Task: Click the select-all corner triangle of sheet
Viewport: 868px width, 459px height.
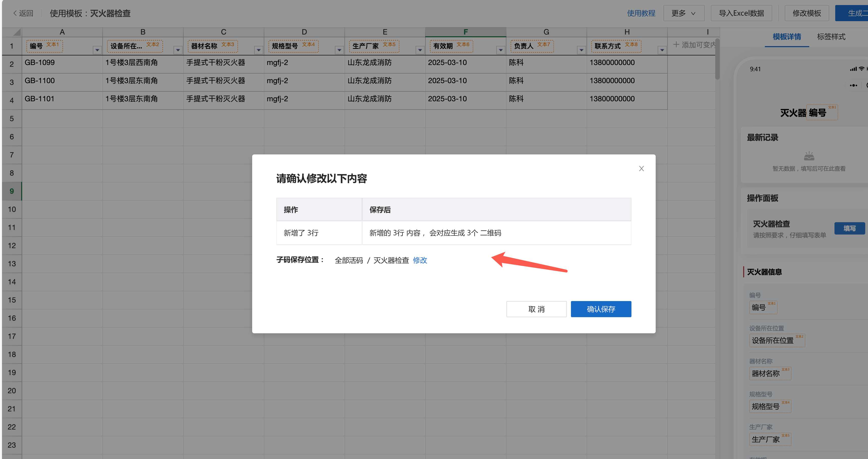Action: [16, 32]
